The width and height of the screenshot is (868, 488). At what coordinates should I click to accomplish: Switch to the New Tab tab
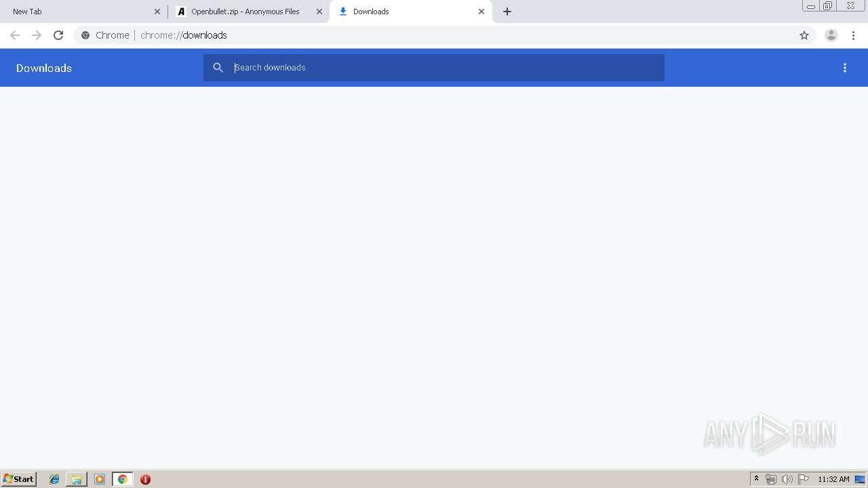(83, 12)
